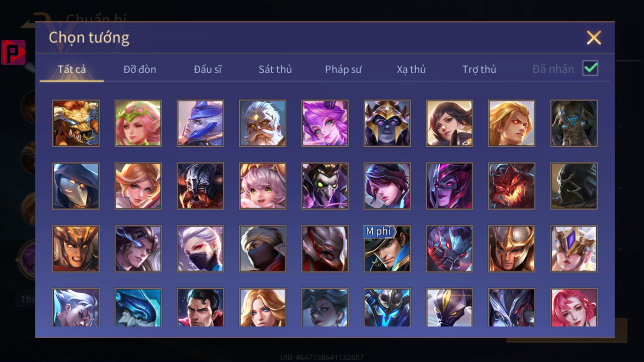
Task: Select the white-haired masked ninja woman
Action: pos(200,249)
